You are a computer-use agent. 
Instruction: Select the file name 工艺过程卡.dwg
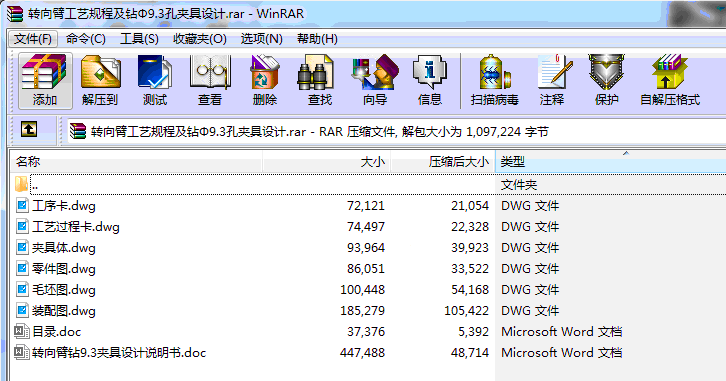click(76, 227)
